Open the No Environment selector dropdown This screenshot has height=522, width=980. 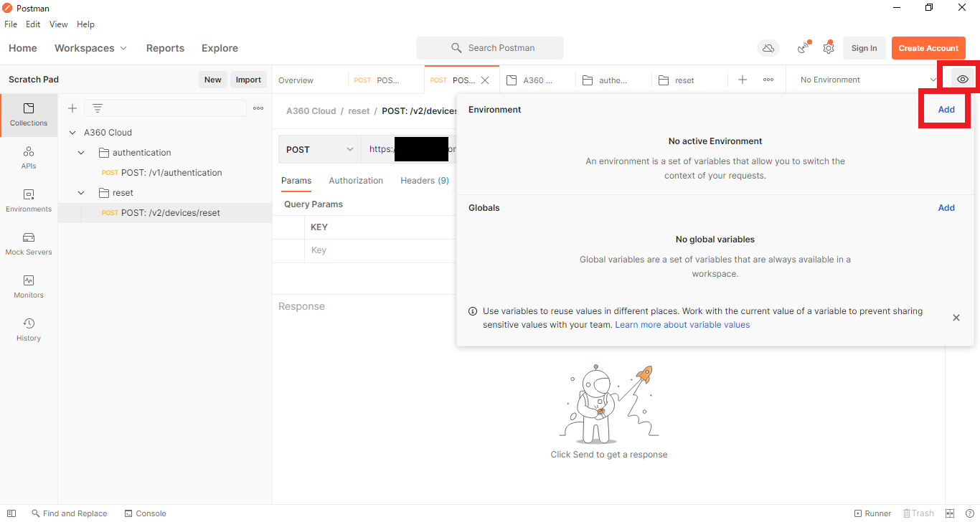[868, 80]
